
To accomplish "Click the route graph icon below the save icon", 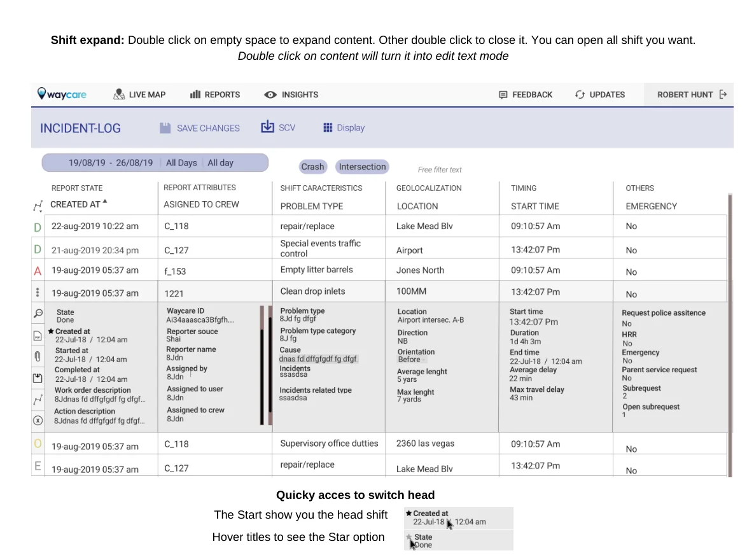I will 38,400.
